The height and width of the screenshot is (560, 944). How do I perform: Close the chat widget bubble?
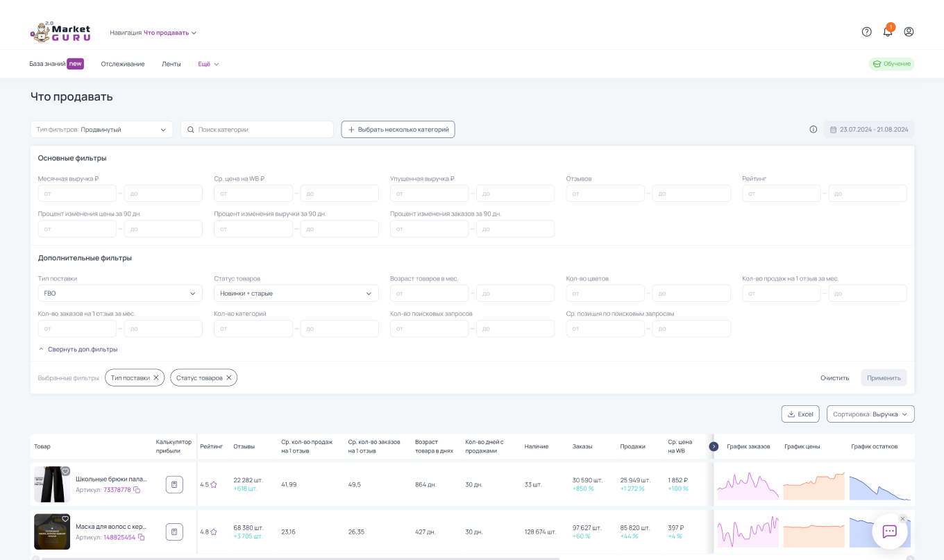902,518
